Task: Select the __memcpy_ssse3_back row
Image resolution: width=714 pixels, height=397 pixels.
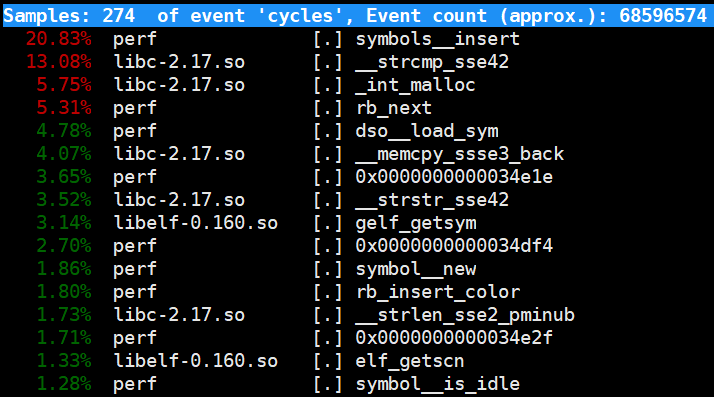Action: coord(357,154)
